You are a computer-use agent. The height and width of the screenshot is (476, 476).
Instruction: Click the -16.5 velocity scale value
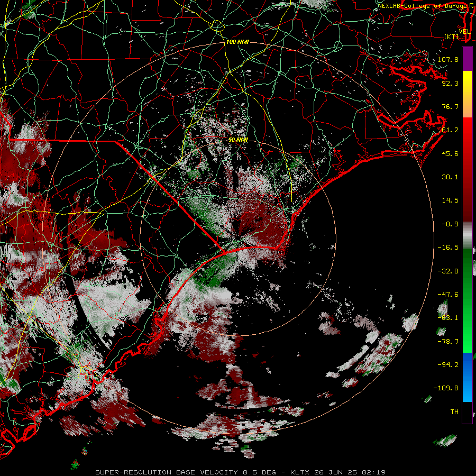(448, 248)
